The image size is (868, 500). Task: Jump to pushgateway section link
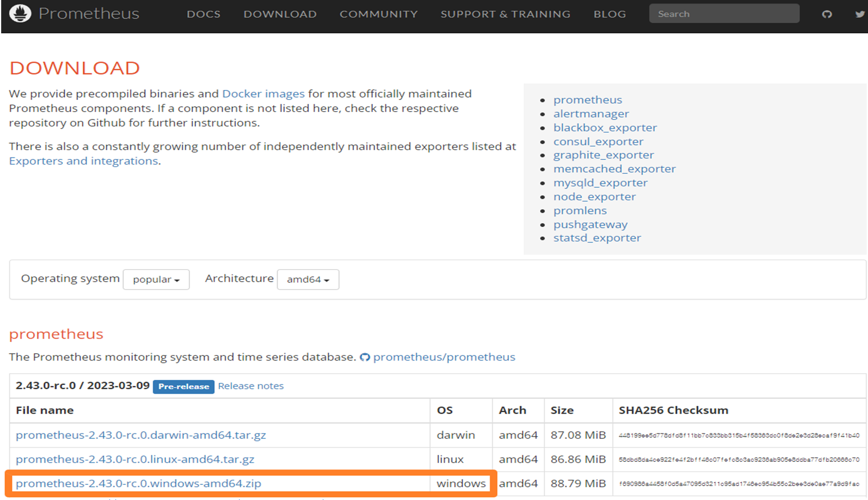coord(590,225)
